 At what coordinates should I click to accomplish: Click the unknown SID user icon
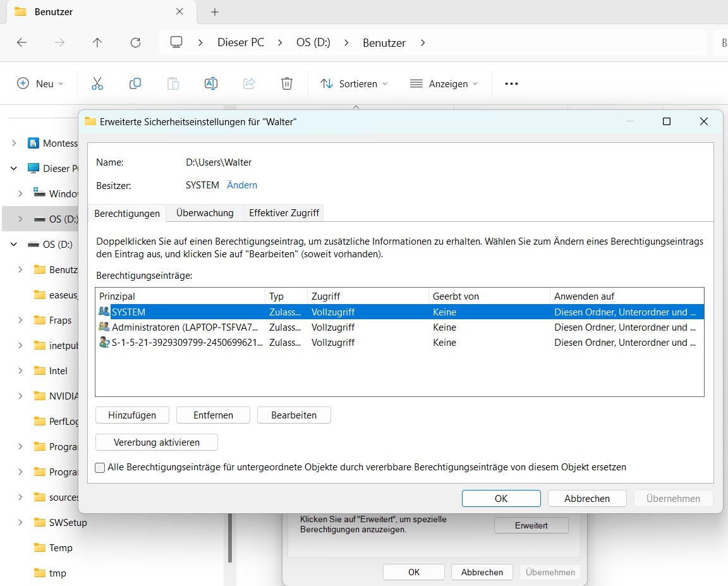104,342
